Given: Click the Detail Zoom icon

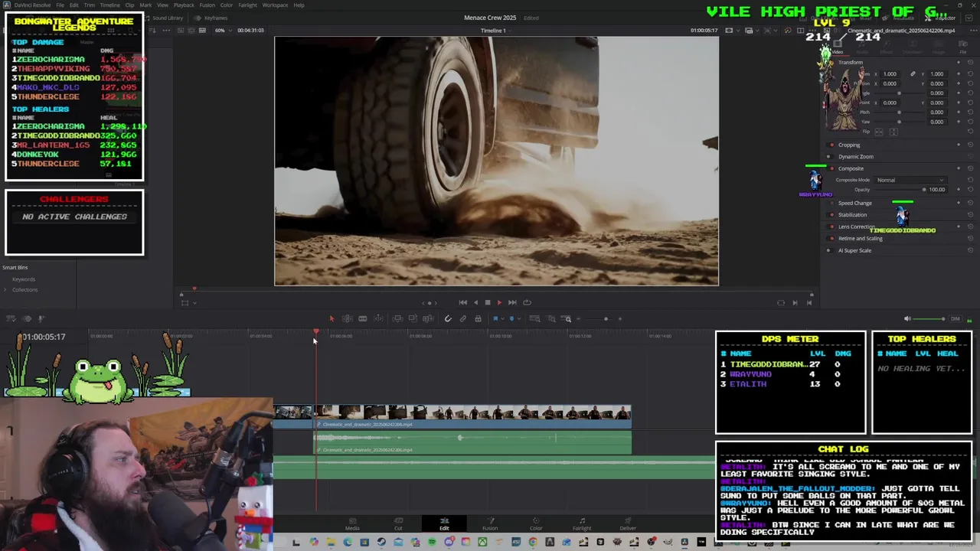Looking at the screenshot, I should 550,318.
